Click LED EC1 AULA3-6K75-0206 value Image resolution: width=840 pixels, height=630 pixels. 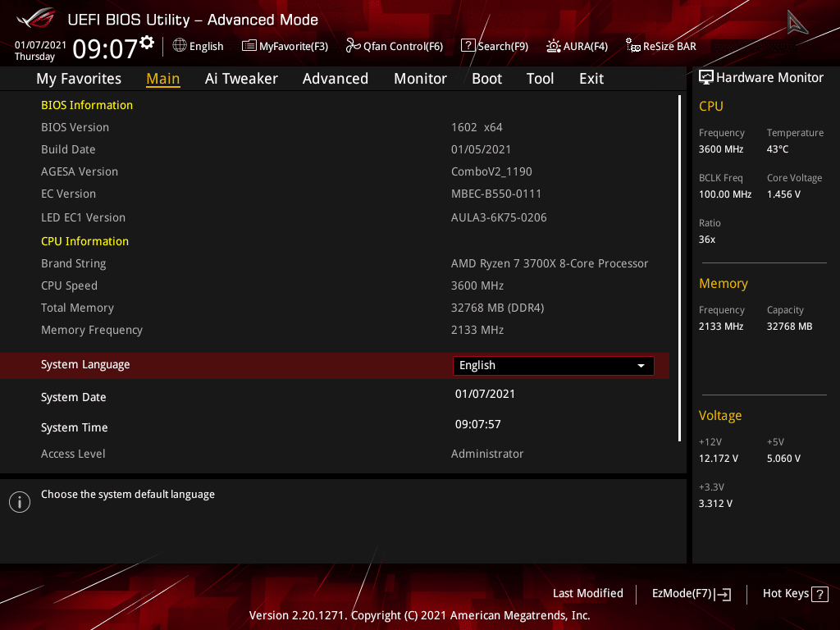pyautogui.click(x=499, y=217)
